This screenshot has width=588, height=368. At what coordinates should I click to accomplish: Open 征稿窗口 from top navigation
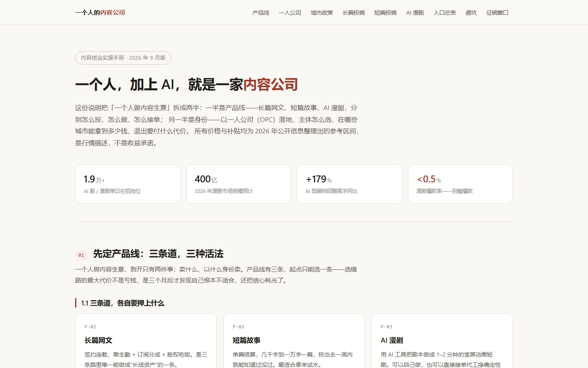497,13
